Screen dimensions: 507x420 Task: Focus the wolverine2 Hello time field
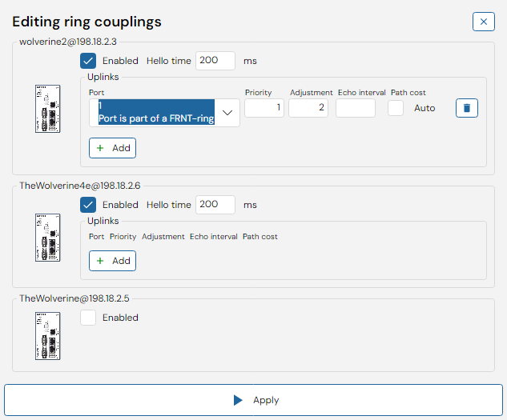coord(215,61)
